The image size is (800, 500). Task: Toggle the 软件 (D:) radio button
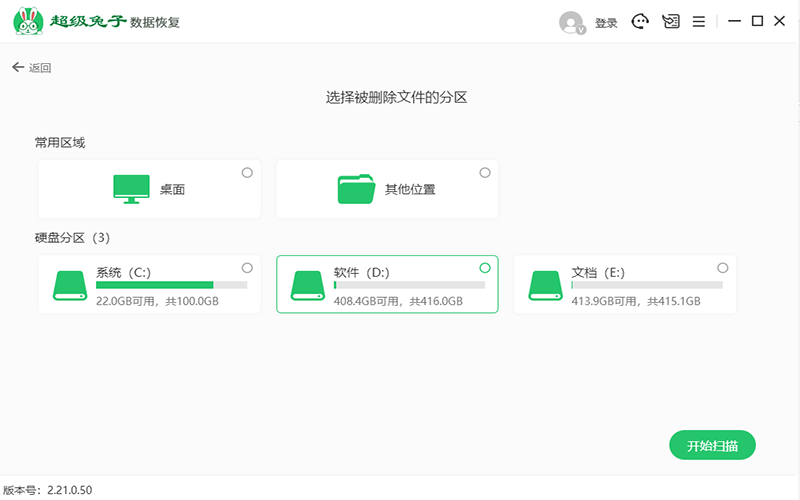[485, 268]
